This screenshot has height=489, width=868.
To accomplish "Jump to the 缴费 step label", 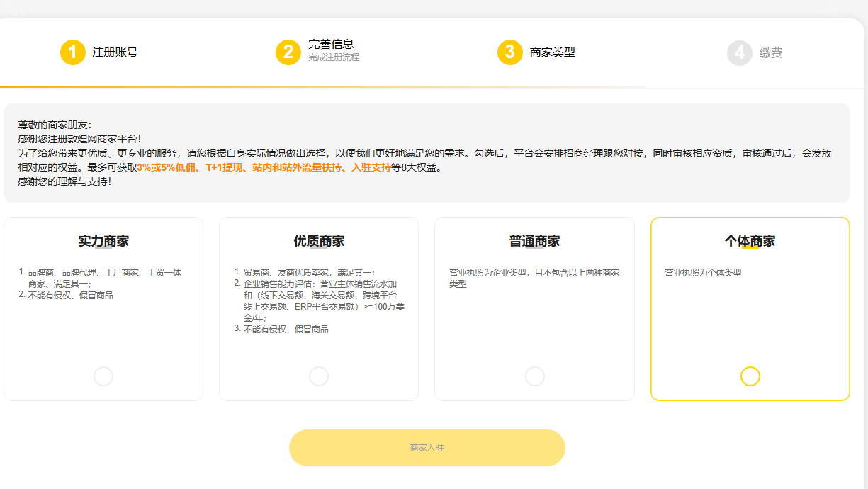I will tap(771, 52).
